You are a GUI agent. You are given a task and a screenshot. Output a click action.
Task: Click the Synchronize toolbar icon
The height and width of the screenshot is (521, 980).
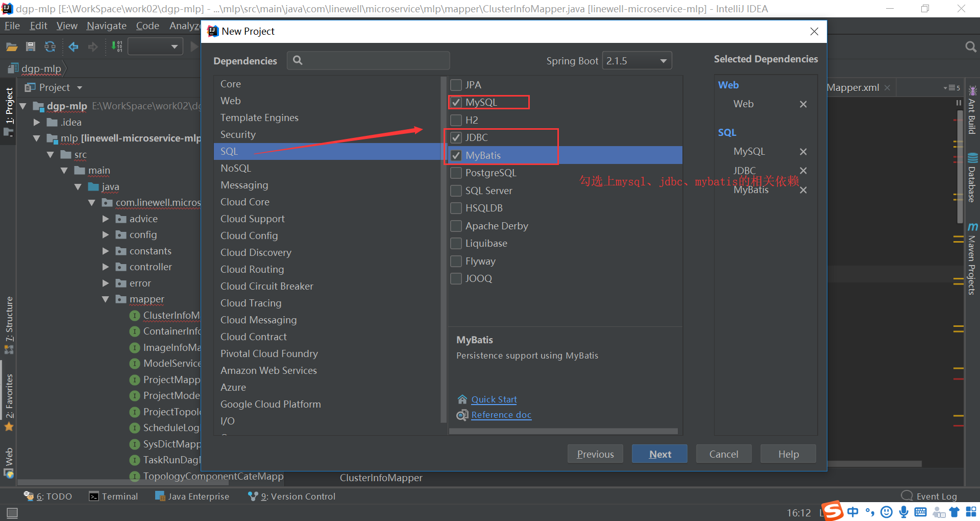pos(50,47)
